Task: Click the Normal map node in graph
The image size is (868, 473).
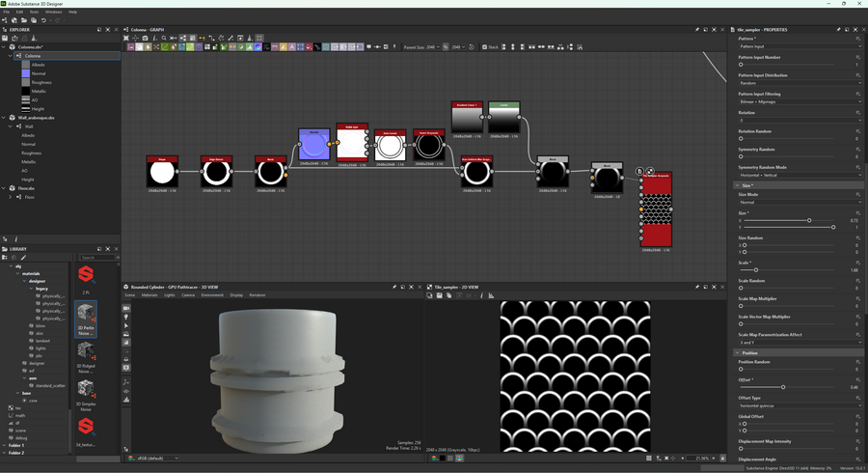Action: (313, 146)
